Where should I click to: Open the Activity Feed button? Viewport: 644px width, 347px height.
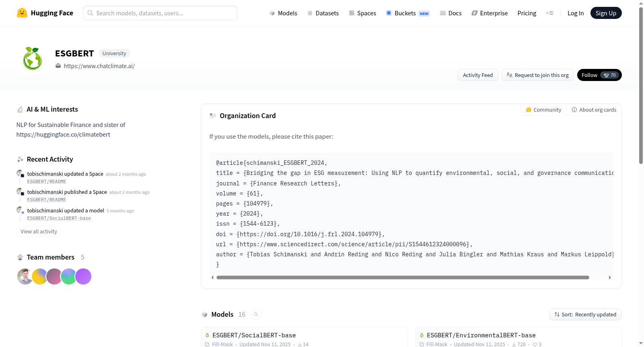pos(478,75)
